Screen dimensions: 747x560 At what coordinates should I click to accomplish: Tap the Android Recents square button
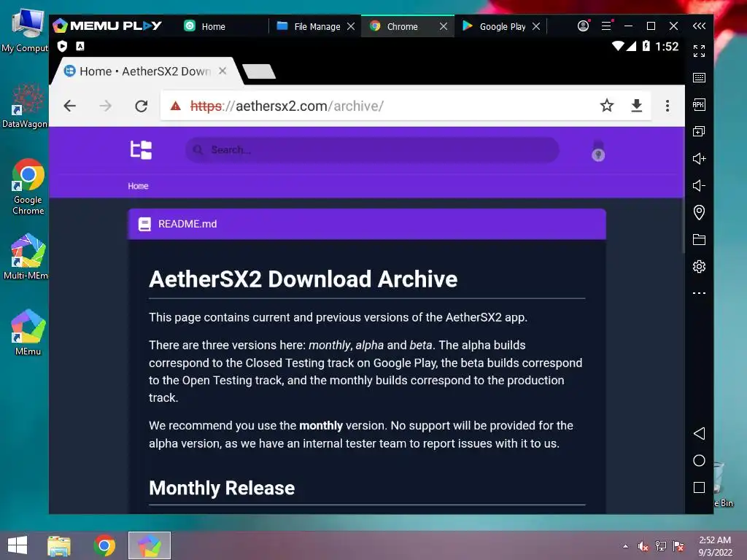point(699,488)
